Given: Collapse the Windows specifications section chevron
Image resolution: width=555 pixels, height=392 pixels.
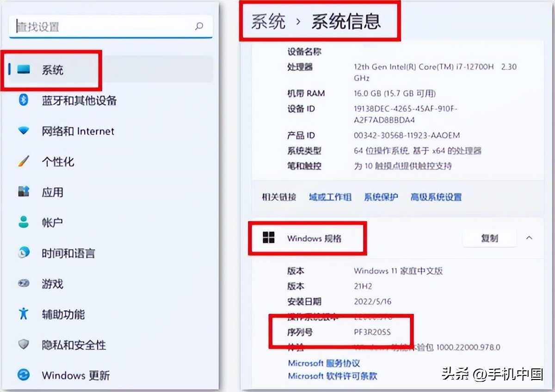Looking at the screenshot, I should click(x=530, y=238).
